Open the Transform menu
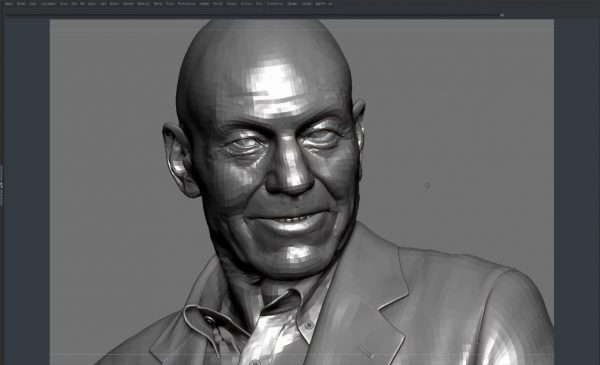600x365 pixels. click(274, 4)
